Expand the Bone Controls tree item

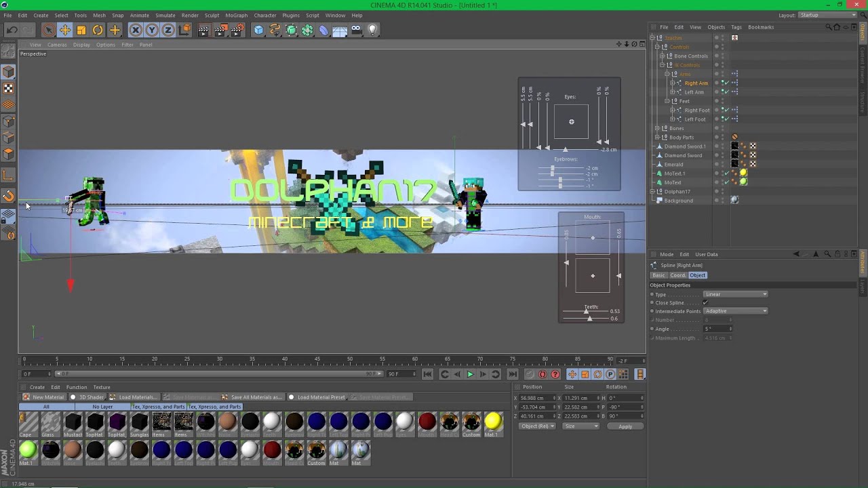click(663, 56)
